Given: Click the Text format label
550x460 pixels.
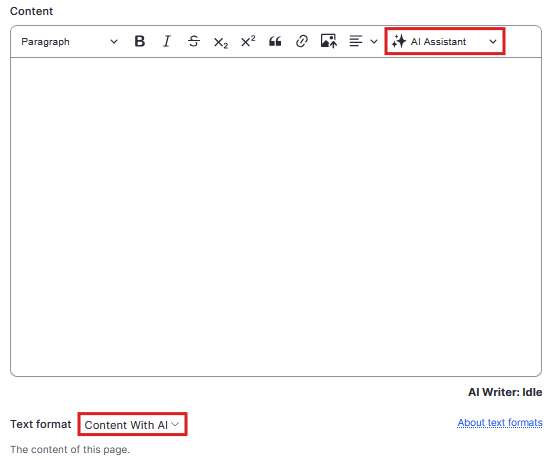Looking at the screenshot, I should coord(41,424).
